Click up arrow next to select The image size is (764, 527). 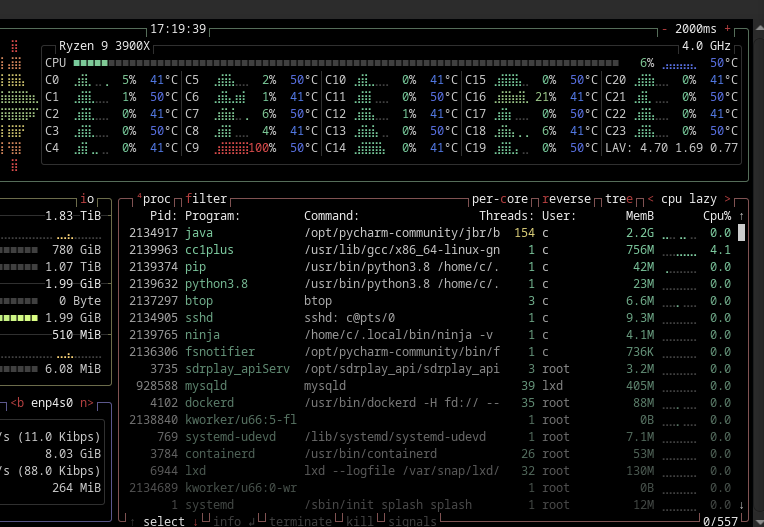coord(134,520)
